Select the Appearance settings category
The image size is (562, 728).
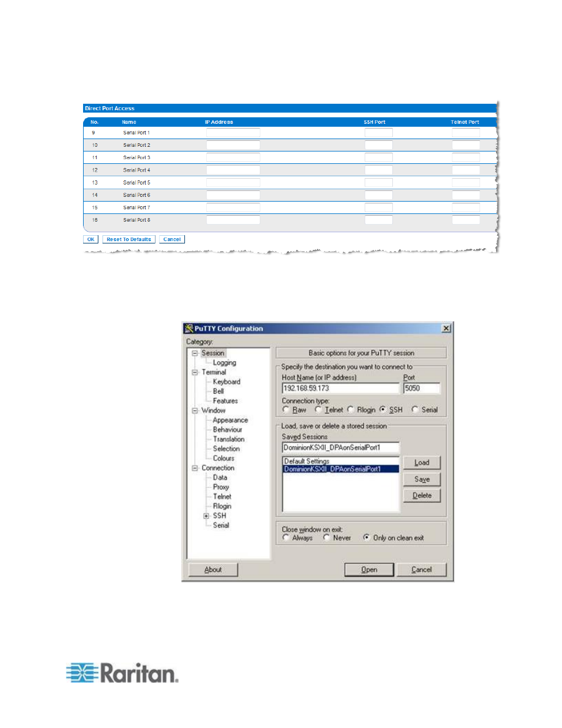point(230,420)
